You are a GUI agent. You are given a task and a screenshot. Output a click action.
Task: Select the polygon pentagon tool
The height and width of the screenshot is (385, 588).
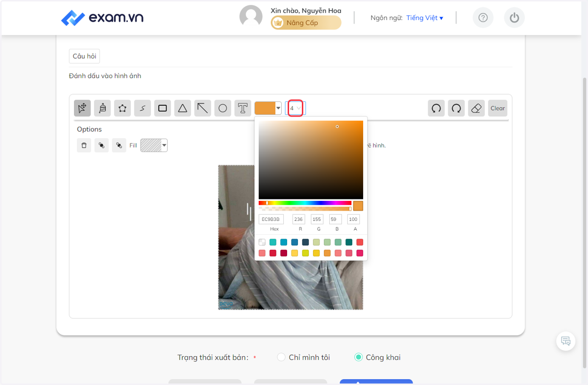point(122,108)
